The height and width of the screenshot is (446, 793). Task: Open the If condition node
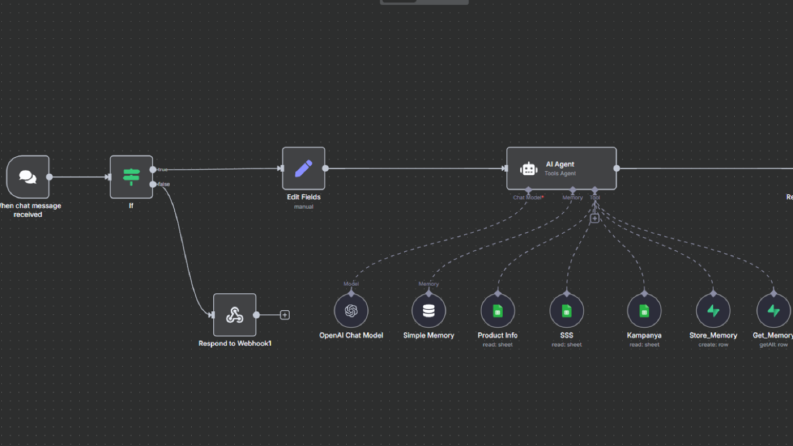(x=131, y=177)
